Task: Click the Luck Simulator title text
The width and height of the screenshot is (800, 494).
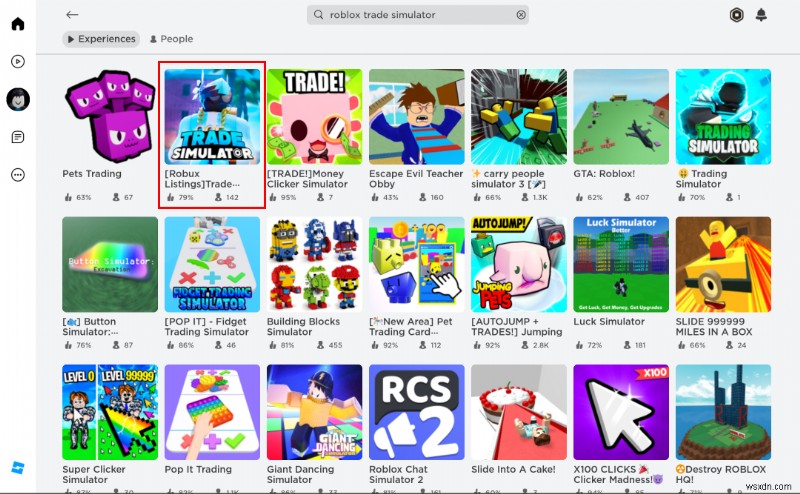Action: (x=609, y=322)
